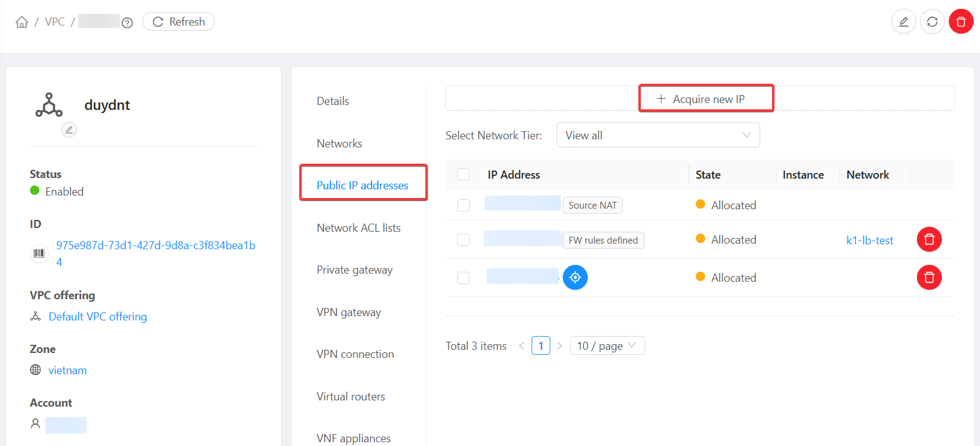980x446 pixels.
Task: Click the blue static NAT target icon
Action: point(575,277)
